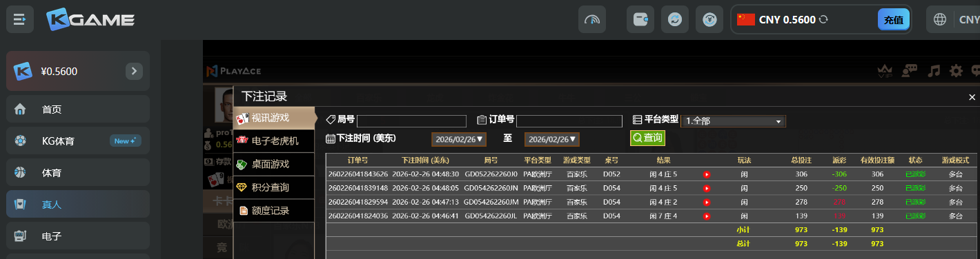
Task: Click the 充值 recharge button
Action: coord(894,20)
